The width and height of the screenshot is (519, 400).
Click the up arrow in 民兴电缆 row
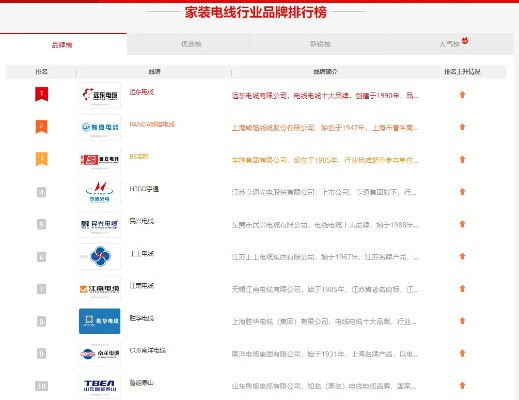[x=462, y=224]
